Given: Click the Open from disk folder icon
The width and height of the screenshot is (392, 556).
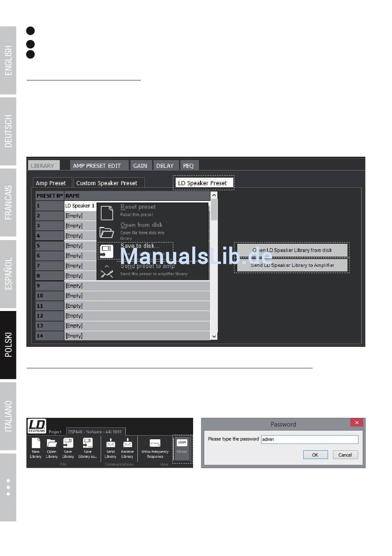Looking at the screenshot, I should click(107, 232).
